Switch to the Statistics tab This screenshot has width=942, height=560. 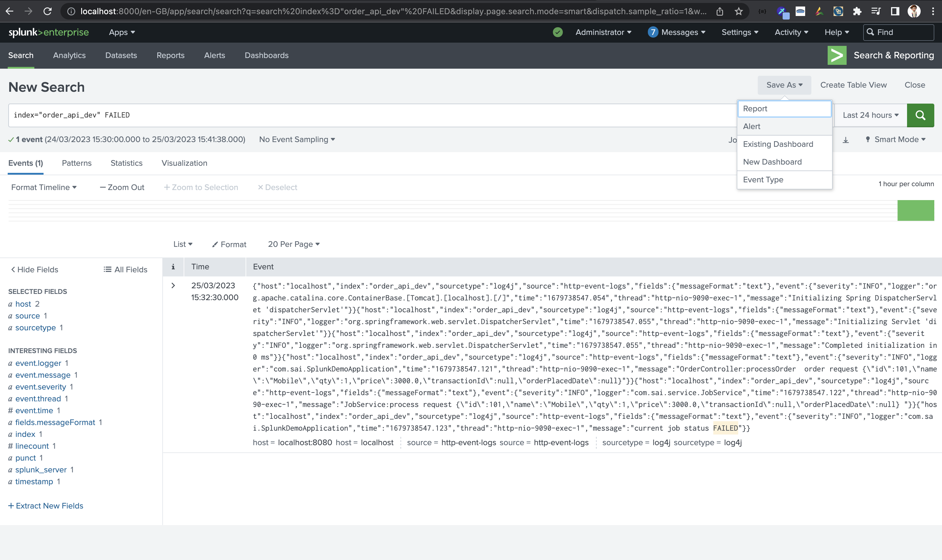126,163
